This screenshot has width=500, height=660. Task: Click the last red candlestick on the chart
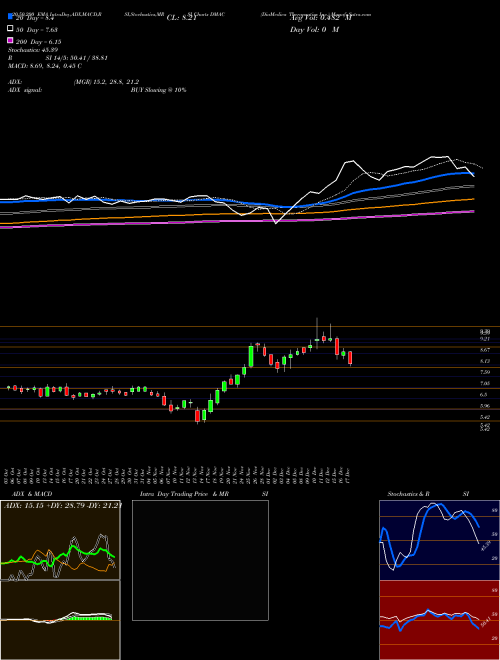pos(350,358)
